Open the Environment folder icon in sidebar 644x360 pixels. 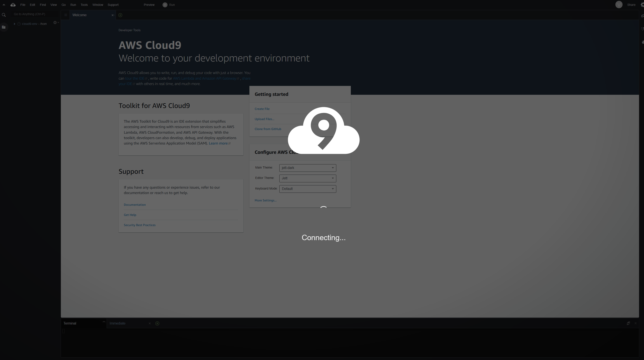coord(4,27)
